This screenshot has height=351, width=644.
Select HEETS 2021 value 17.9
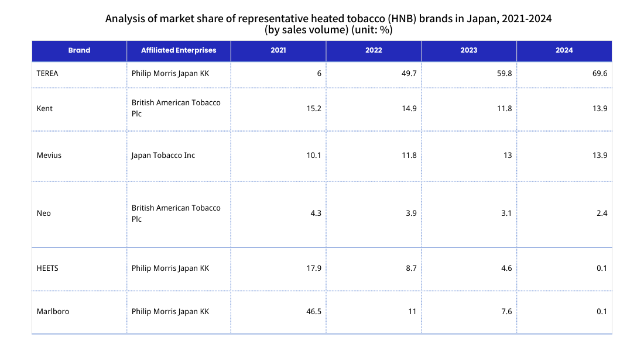tap(314, 268)
